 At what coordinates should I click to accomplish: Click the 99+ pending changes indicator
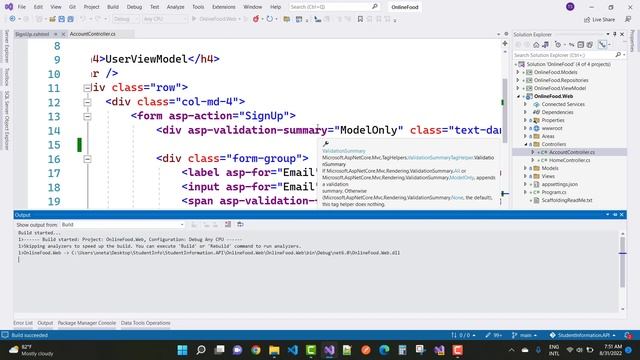click(x=493, y=335)
